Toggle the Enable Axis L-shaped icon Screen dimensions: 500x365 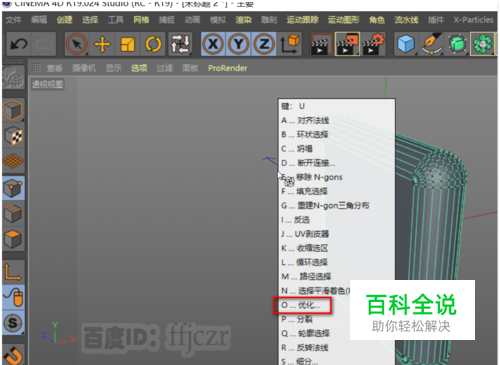click(13, 272)
